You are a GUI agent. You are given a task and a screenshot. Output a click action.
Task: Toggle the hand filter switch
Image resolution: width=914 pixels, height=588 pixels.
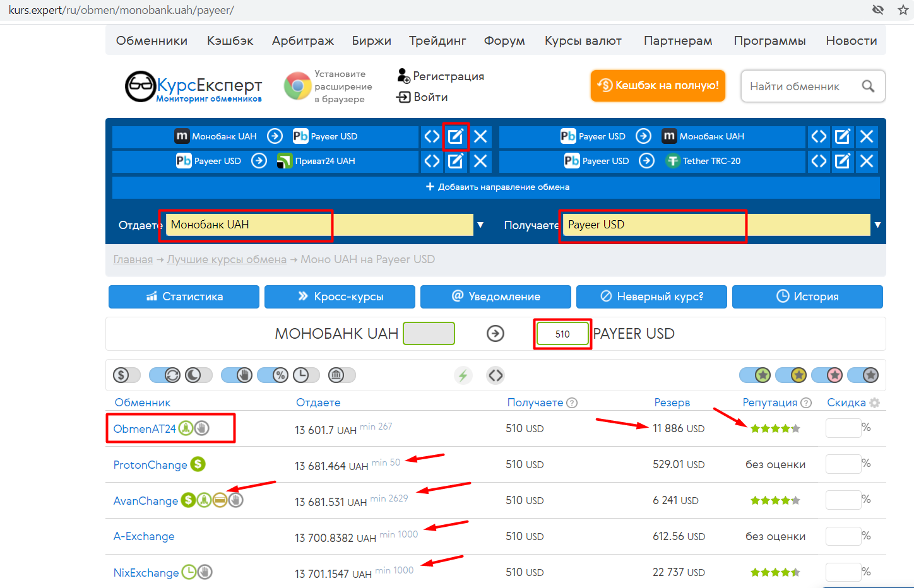(237, 375)
